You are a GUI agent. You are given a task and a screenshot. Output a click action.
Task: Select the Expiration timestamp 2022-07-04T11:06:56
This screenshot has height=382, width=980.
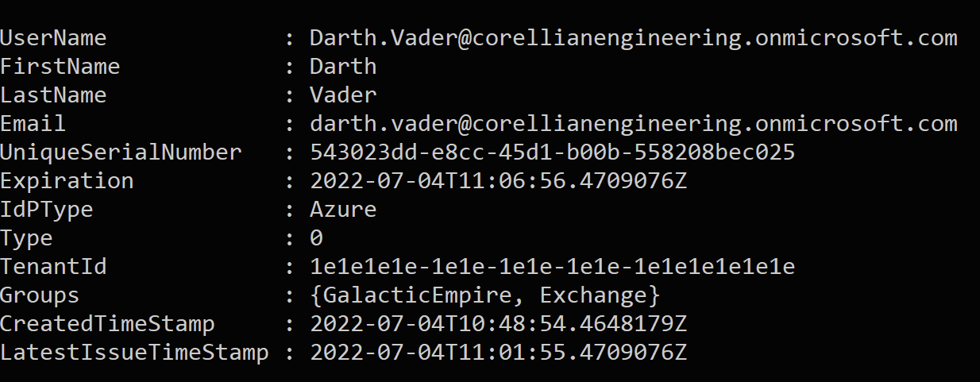coord(498,181)
